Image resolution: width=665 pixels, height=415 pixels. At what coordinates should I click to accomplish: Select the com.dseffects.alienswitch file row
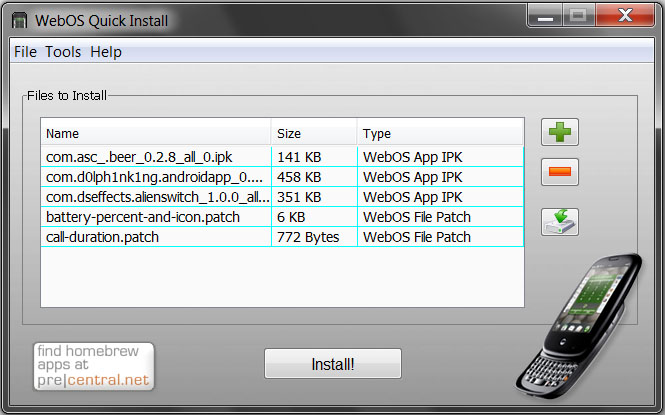(282, 197)
